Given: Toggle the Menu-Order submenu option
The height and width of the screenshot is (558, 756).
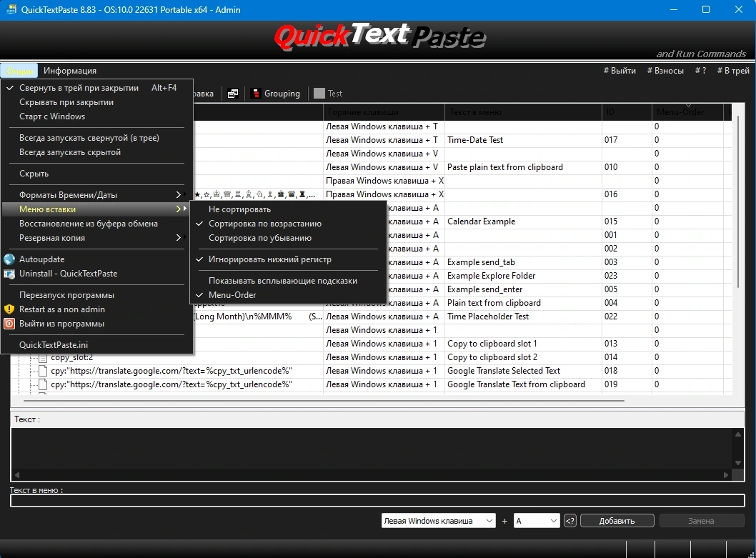Looking at the screenshot, I should pos(288,295).
